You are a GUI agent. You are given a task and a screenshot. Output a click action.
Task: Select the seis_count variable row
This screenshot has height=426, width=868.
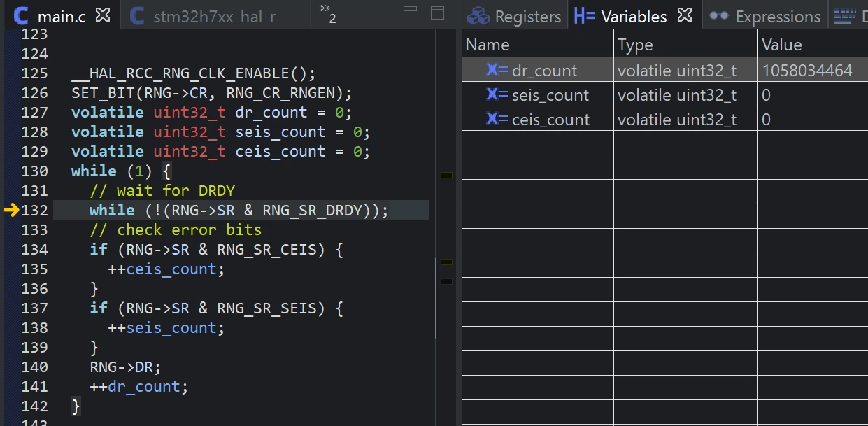(x=664, y=94)
